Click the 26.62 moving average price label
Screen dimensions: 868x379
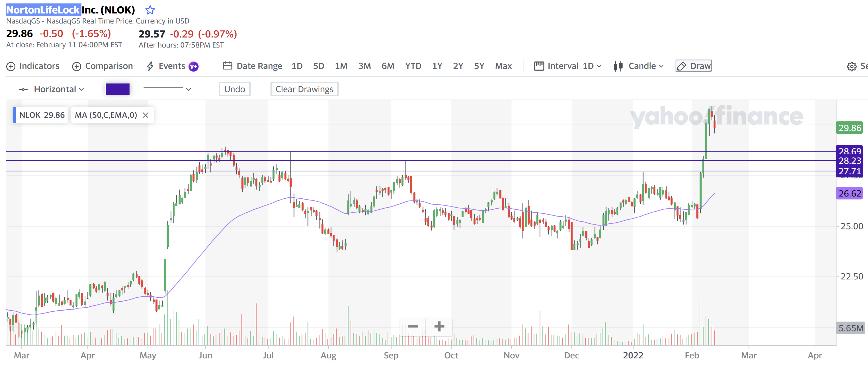[x=849, y=194]
